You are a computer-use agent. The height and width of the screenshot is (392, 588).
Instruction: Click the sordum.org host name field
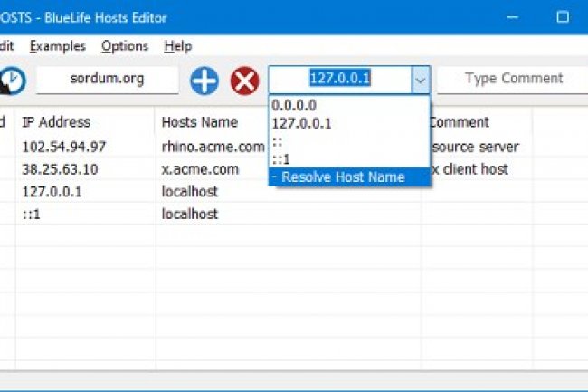coord(108,79)
